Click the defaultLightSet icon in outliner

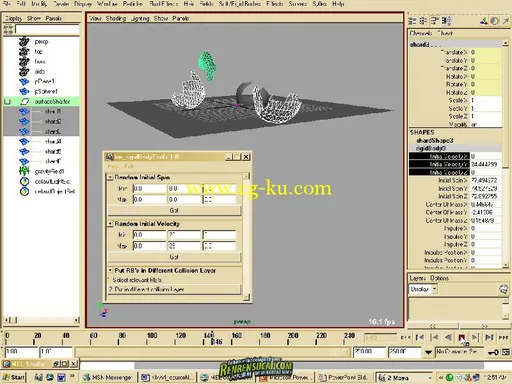point(24,181)
